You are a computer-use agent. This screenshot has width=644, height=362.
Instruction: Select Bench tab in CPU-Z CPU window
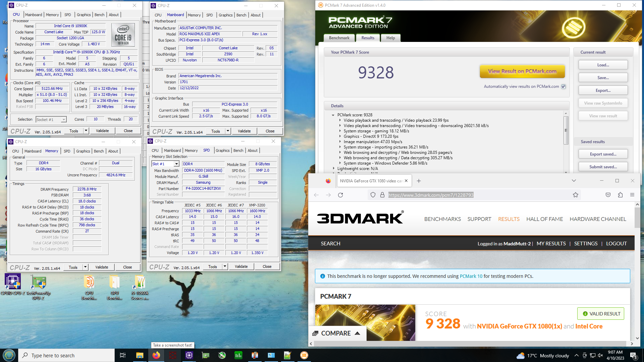[99, 15]
